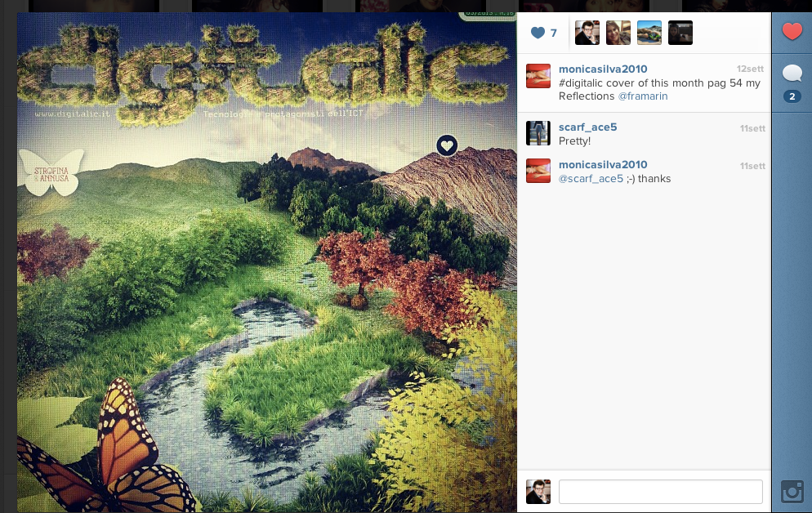Click the blue heart likes count icon
The image size is (812, 513).
tap(538, 33)
